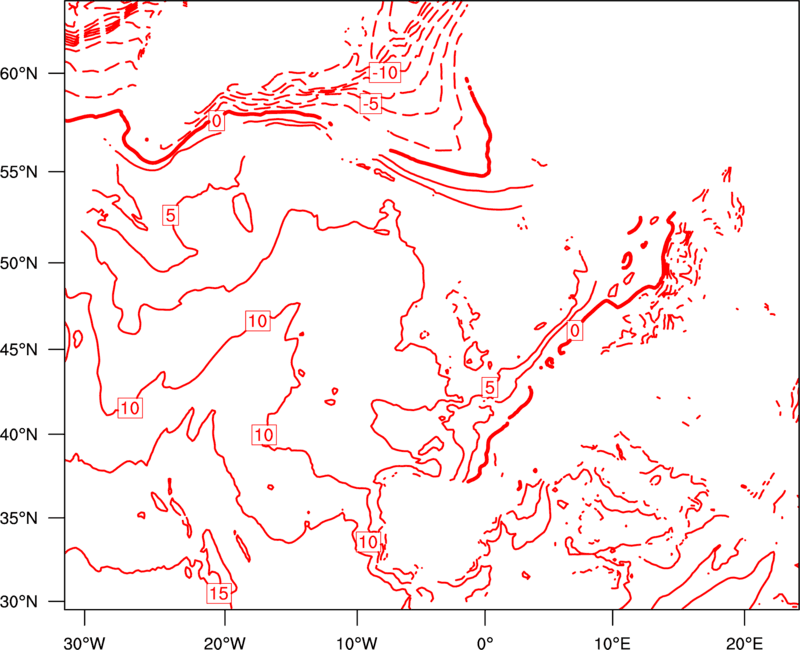This screenshot has height=650, width=800.
Task: Click the 10 contour label near 47°N
Action: tap(258, 321)
